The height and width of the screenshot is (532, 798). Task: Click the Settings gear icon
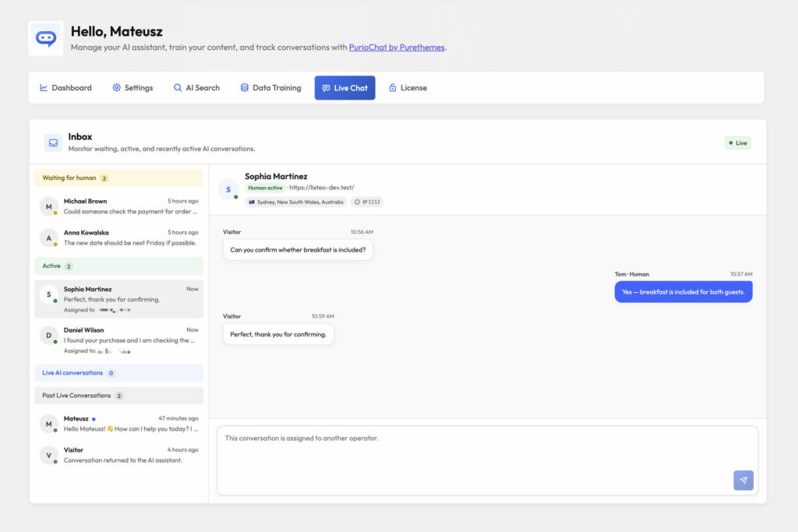(117, 87)
